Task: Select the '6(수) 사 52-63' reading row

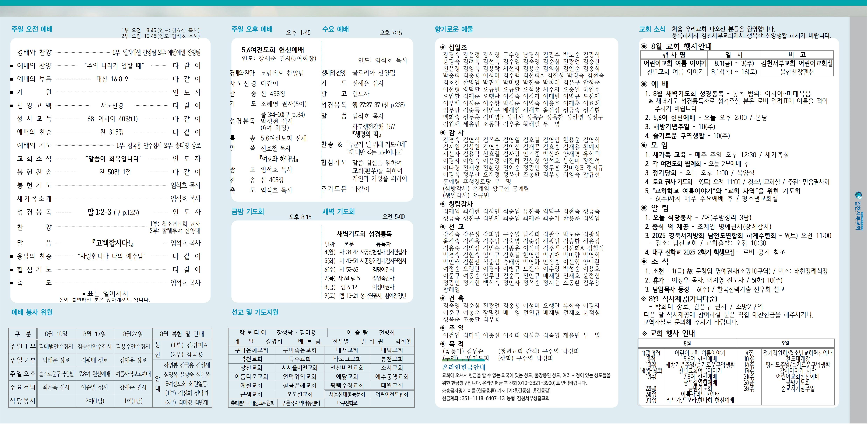Action: 359,270
